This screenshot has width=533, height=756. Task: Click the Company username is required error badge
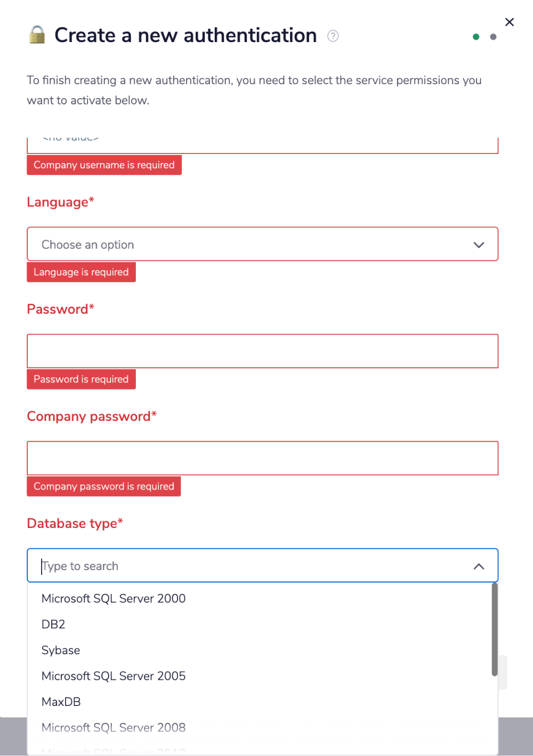click(x=104, y=165)
